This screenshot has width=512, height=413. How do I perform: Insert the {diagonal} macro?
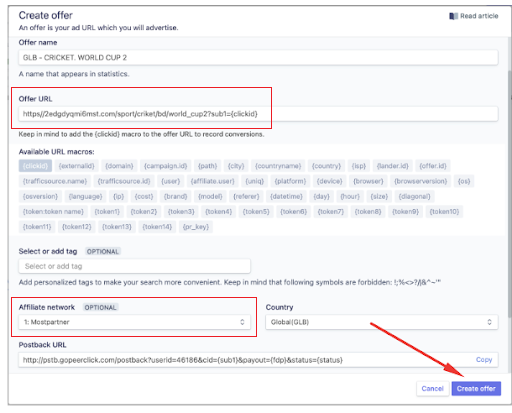click(415, 197)
